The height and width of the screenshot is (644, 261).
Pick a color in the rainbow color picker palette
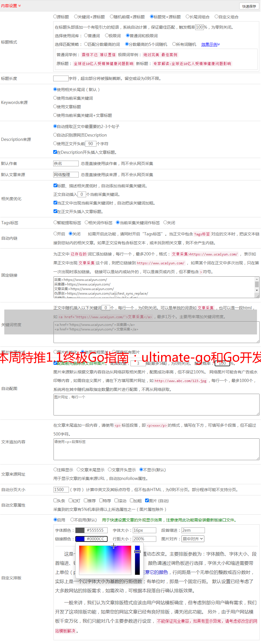click(105, 560)
